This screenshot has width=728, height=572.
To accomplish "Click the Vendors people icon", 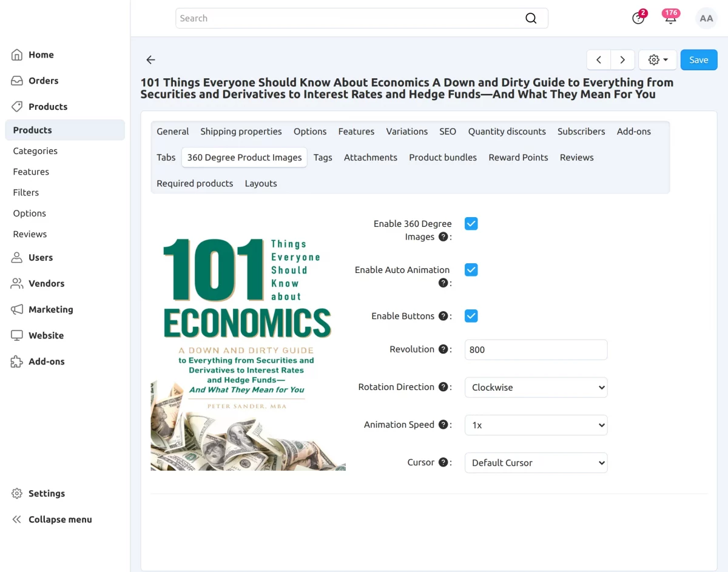I will (x=17, y=283).
